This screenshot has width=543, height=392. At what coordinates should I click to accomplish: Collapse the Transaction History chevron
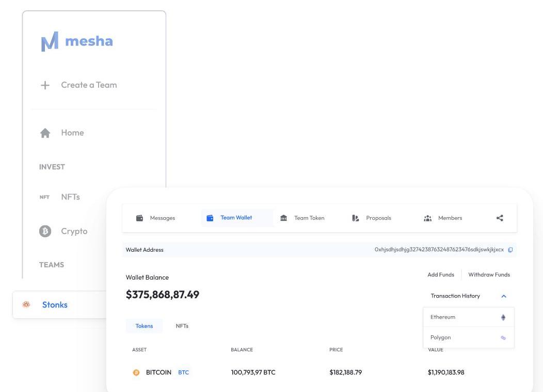(504, 296)
